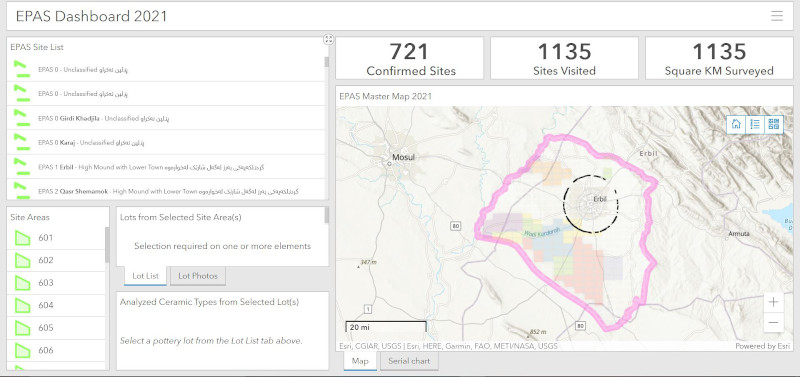Click the Site Areas list scrollbar
This screenshot has width=800, height=377.
(107, 245)
